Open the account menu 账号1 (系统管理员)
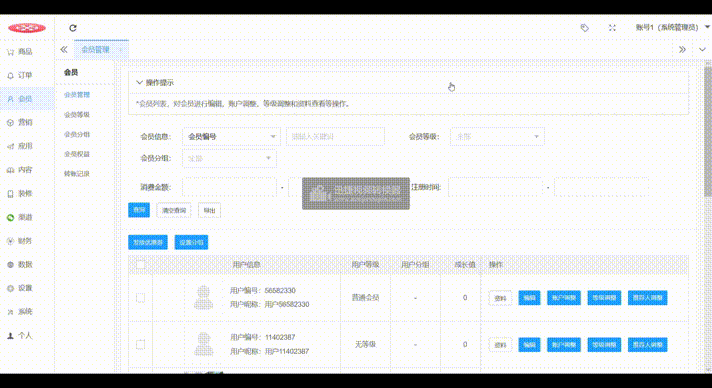 (672, 28)
